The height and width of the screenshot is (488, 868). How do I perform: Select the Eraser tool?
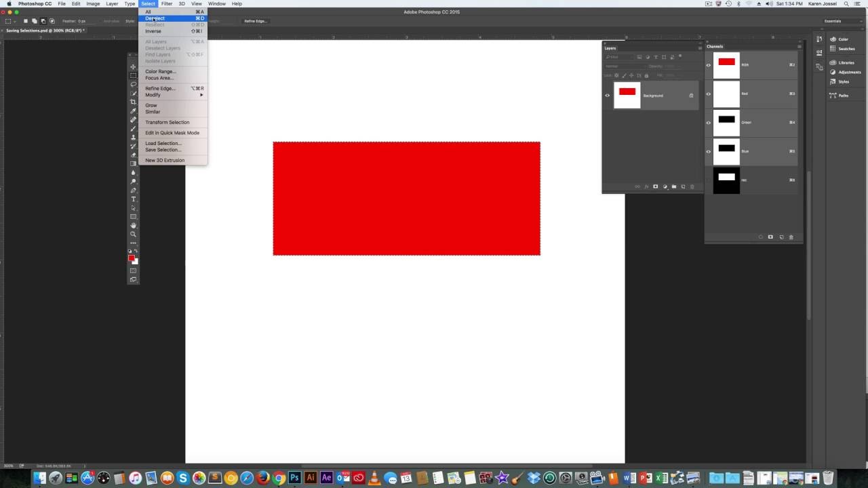[x=133, y=155]
